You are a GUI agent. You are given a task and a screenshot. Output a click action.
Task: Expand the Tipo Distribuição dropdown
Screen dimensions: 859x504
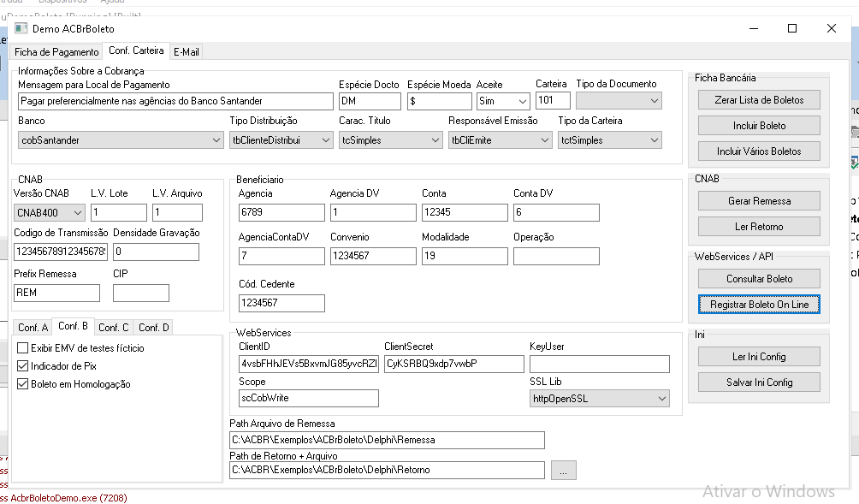(281, 140)
